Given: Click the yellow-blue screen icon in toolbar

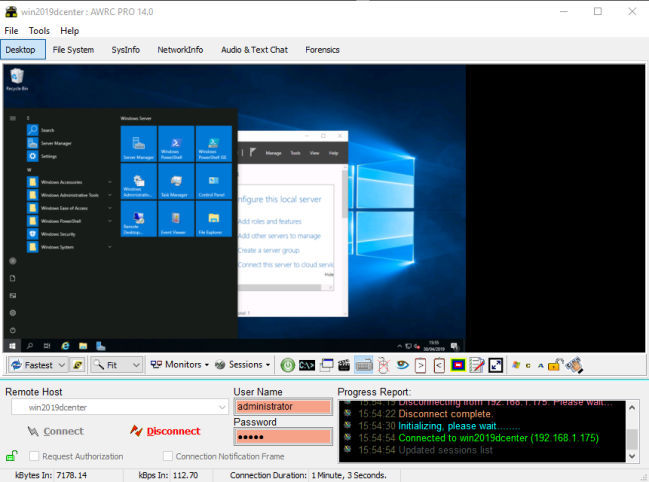Looking at the screenshot, I should (x=458, y=365).
